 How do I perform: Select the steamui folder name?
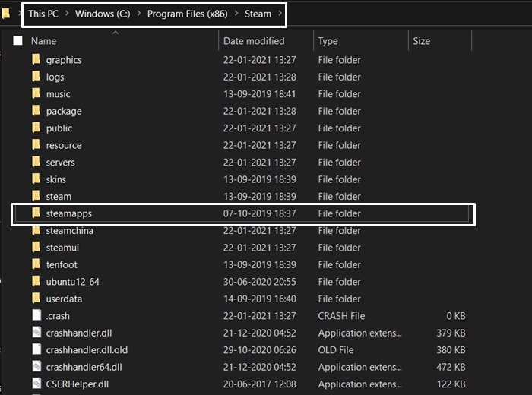62,248
